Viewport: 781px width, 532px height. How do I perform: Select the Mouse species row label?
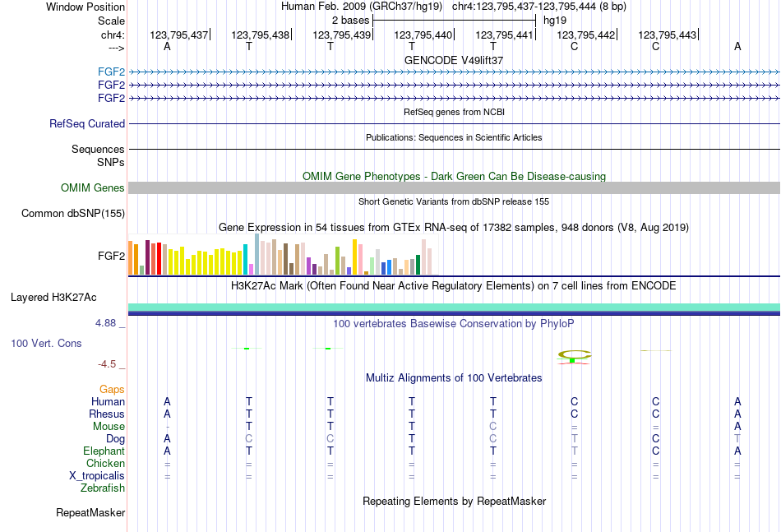(109, 427)
